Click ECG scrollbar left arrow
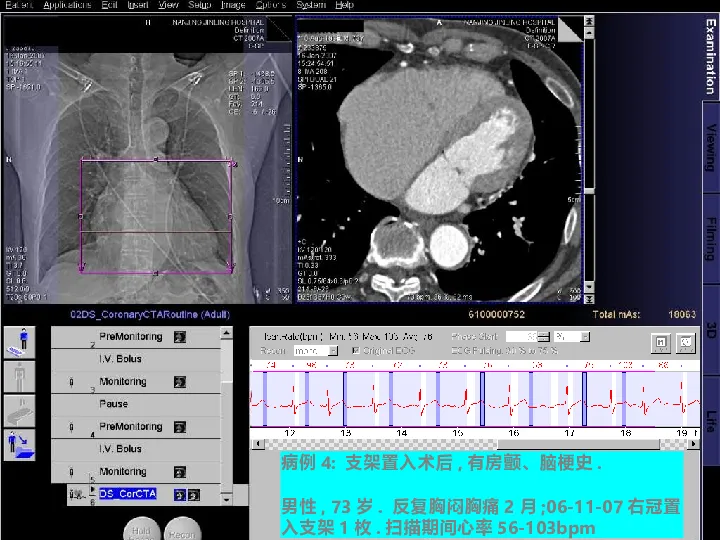720x540 pixels. tap(258, 444)
